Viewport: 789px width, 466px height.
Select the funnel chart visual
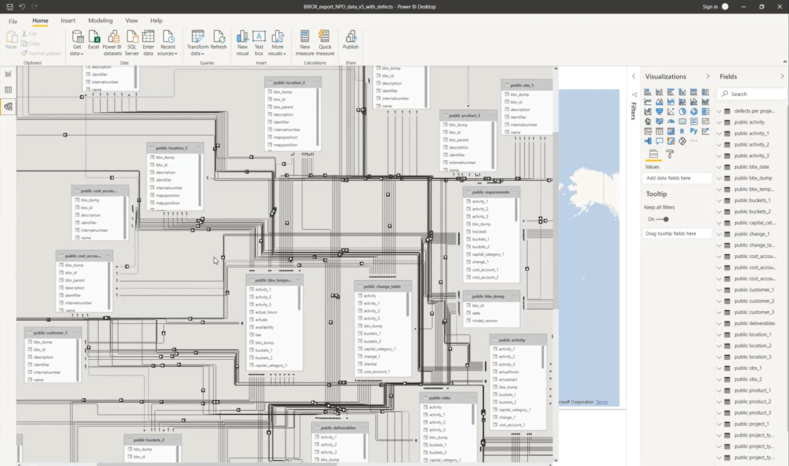pos(659,111)
